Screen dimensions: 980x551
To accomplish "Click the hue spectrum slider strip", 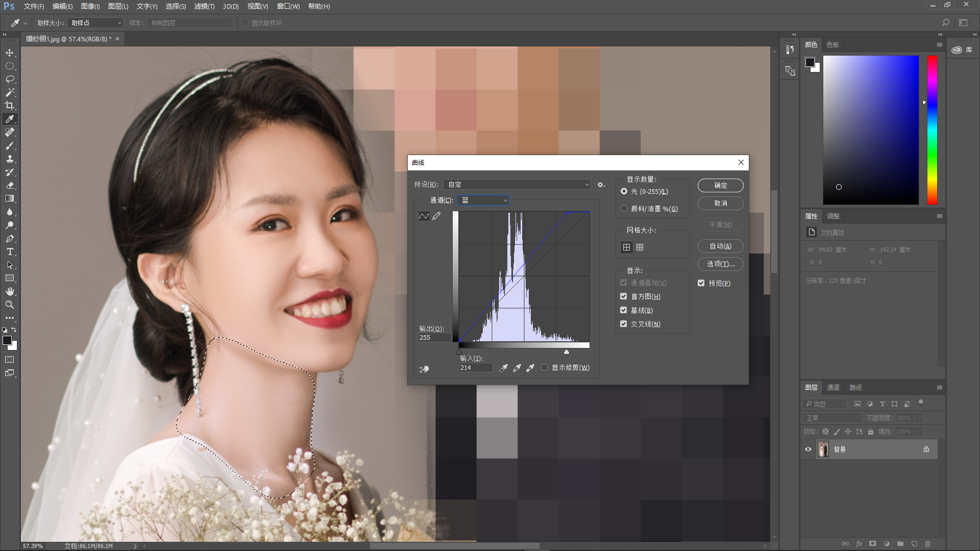I will tap(932, 130).
